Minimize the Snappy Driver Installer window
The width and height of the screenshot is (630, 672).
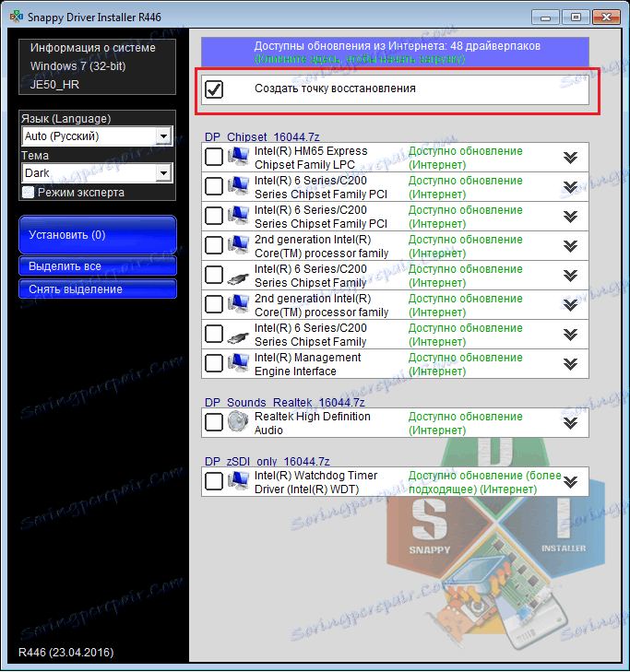point(545,18)
